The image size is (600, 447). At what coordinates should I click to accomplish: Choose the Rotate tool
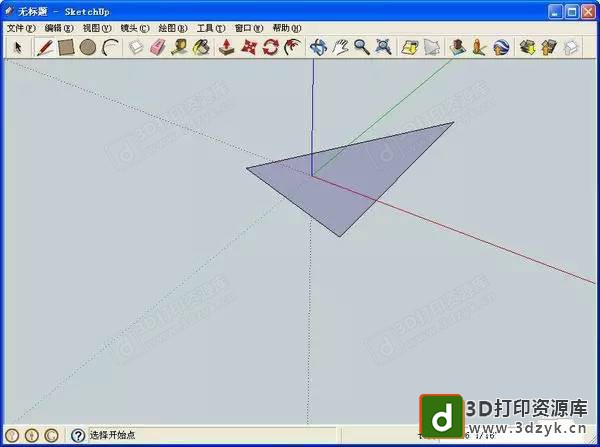tap(270, 47)
